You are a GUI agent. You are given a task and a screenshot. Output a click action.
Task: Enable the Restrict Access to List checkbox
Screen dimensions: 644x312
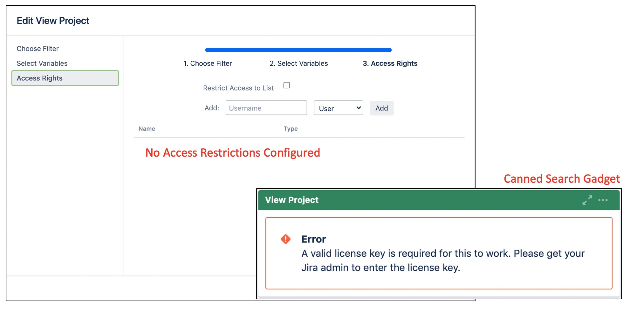pyautogui.click(x=286, y=85)
